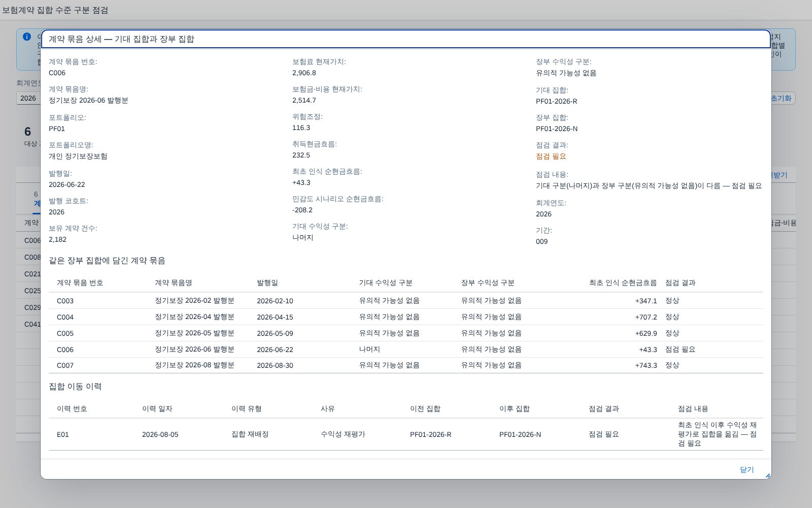Viewport: 812px width, 508px height.
Task: Click the 기대 수익성 구분 column header
Action: pos(386,283)
